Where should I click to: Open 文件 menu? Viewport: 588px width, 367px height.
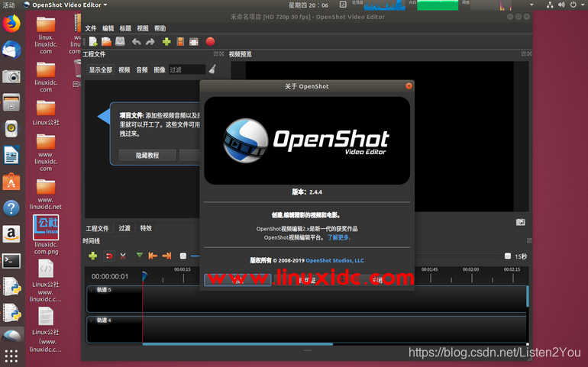tap(91, 28)
